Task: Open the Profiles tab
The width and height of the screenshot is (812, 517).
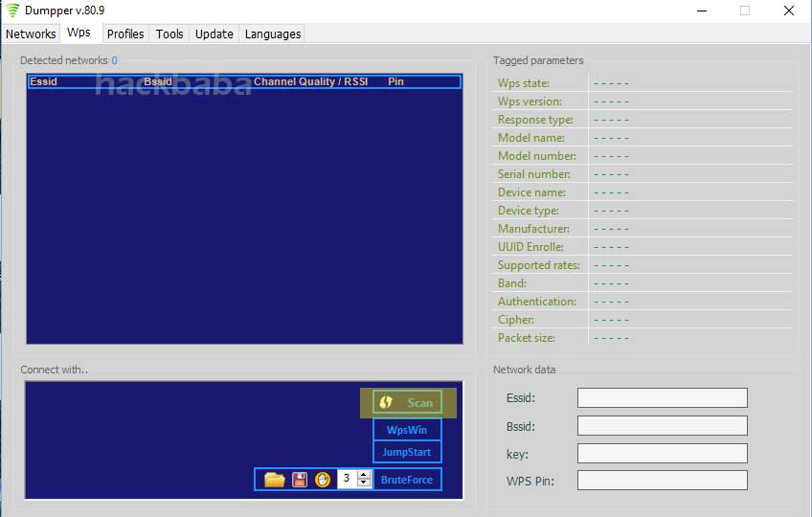Action: coord(125,34)
